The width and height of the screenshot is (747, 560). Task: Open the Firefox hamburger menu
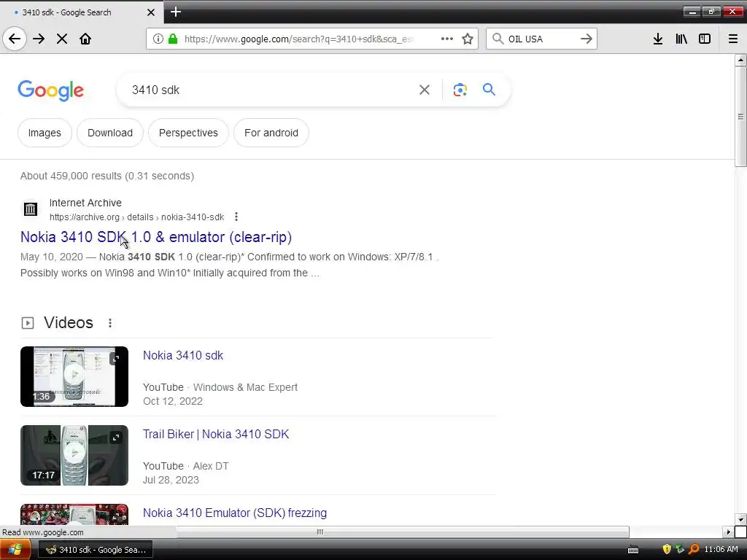point(733,39)
